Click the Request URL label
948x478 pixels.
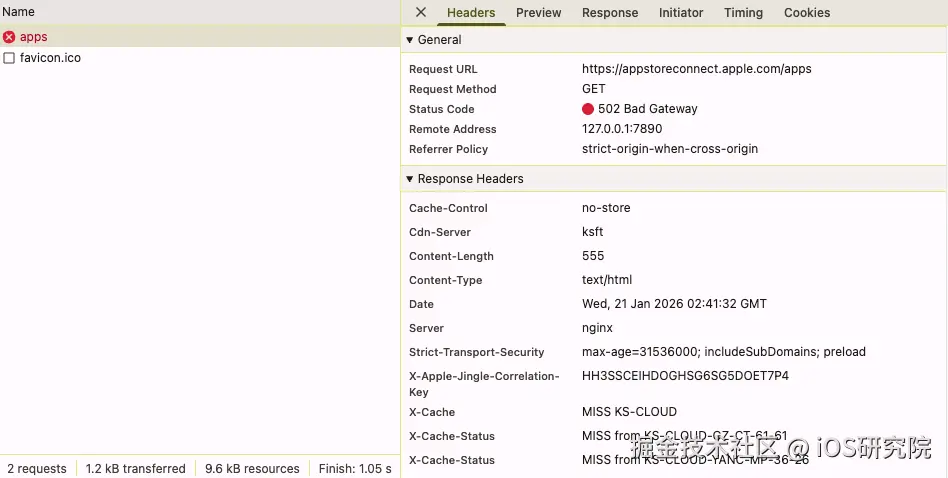[x=443, y=69]
